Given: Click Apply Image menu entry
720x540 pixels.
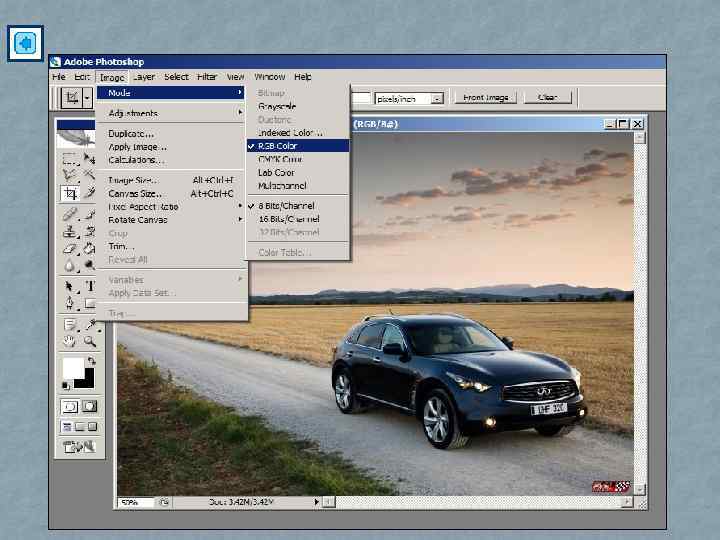Looking at the screenshot, I should click(x=170, y=147).
